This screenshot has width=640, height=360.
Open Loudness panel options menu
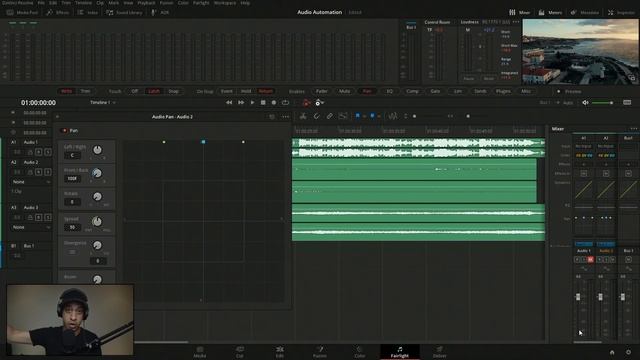516,22
